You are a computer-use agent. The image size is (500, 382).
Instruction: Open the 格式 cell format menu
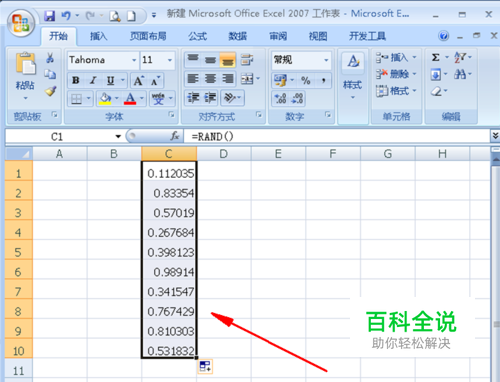pos(396,90)
